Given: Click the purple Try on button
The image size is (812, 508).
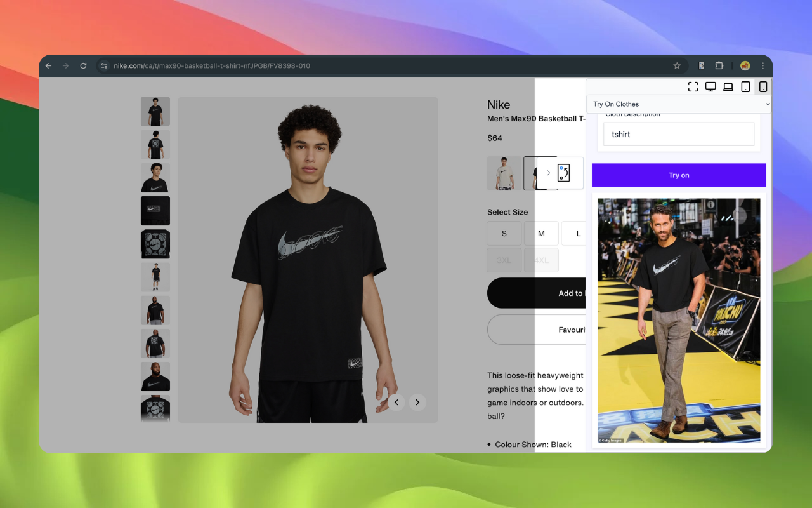Looking at the screenshot, I should tap(679, 175).
